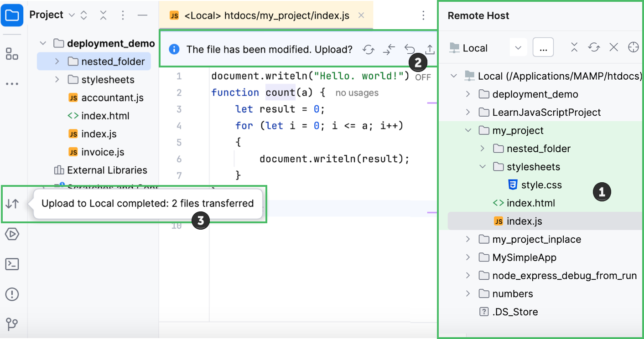The width and height of the screenshot is (644, 339).
Task: Select the index.js editor tab
Action: tap(265, 15)
